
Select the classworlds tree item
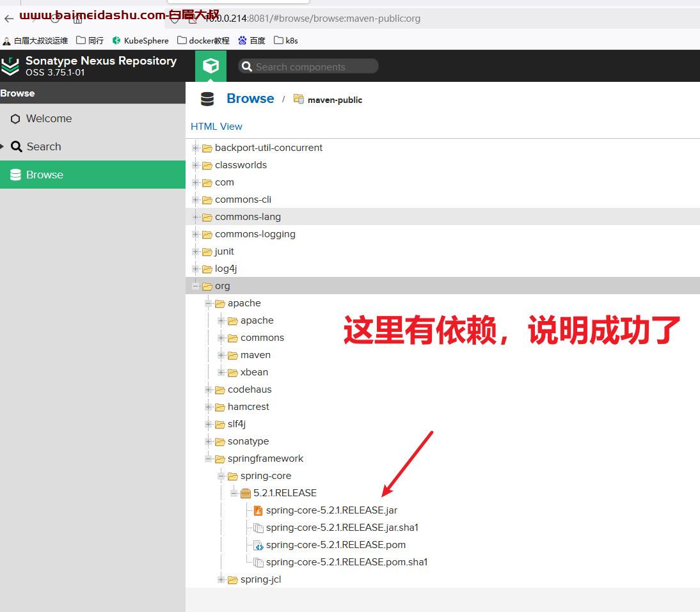click(241, 165)
